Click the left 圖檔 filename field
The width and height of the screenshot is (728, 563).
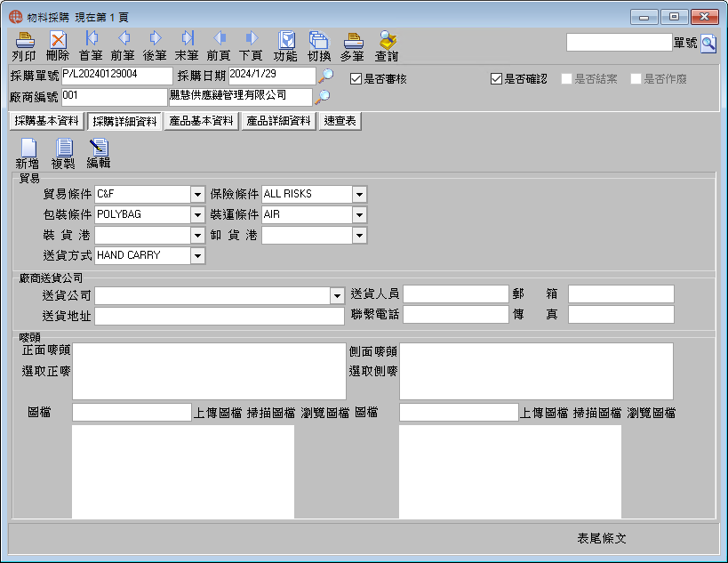[132, 413]
